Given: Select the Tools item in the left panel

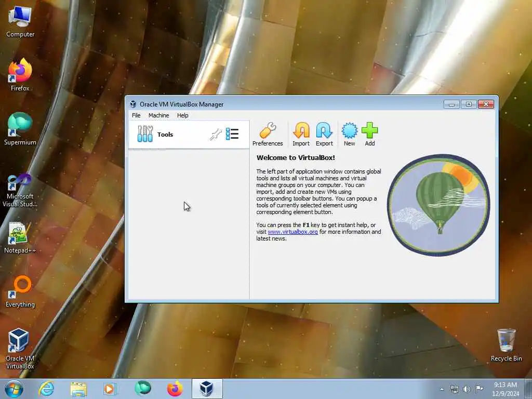Looking at the screenshot, I should pyautogui.click(x=189, y=135).
